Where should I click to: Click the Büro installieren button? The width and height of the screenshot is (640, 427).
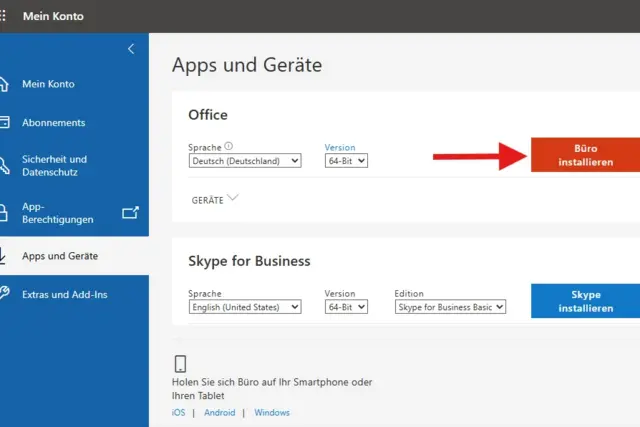tap(585, 155)
